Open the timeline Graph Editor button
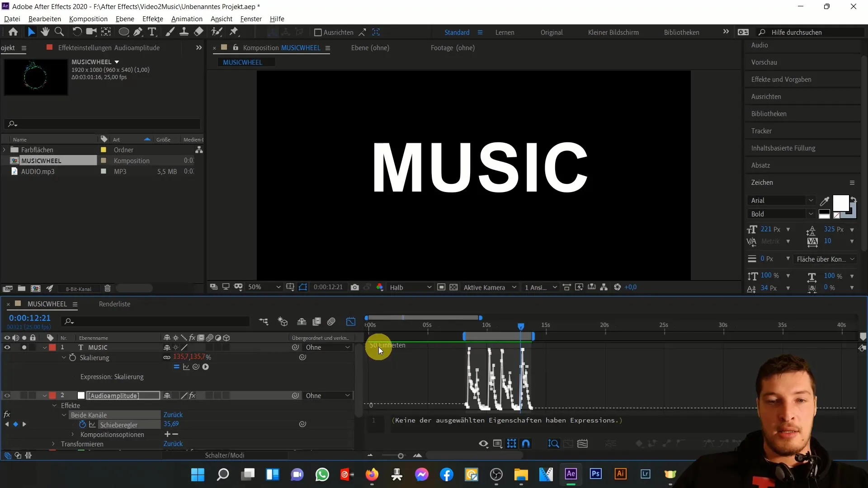Viewport: 868px width, 488px height. tap(351, 322)
